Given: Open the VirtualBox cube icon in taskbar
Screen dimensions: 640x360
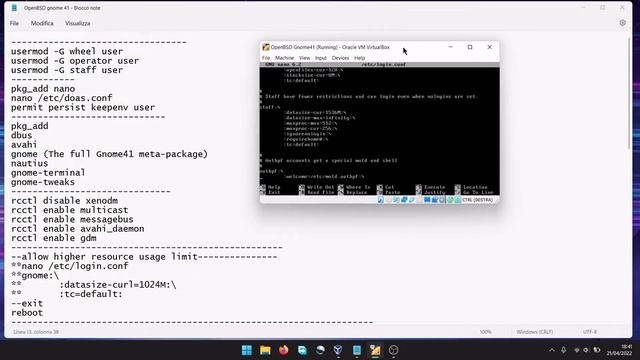Looking at the screenshot, I should click(x=338, y=350).
